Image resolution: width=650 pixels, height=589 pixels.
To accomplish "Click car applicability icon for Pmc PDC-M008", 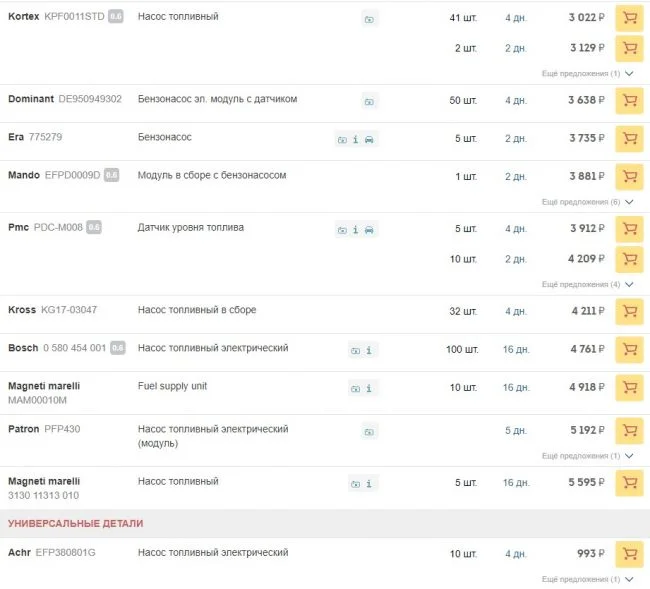I will coord(370,230).
